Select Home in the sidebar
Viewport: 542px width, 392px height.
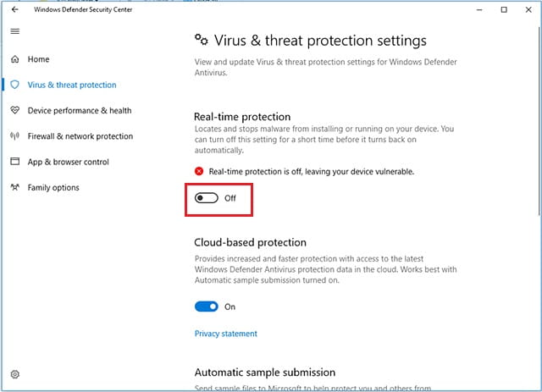click(x=38, y=59)
